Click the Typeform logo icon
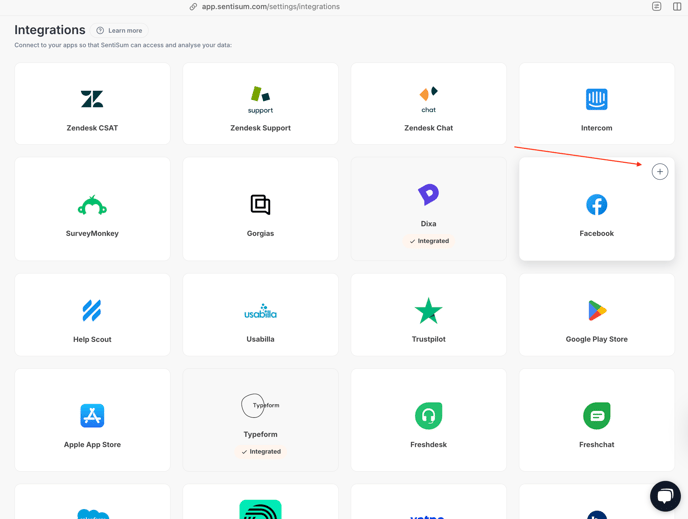 pyautogui.click(x=260, y=406)
